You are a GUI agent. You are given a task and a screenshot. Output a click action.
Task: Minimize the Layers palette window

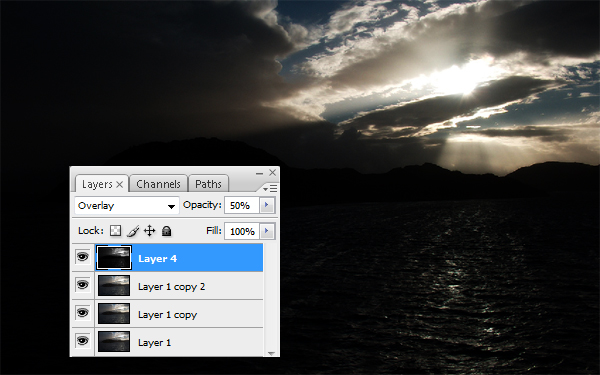tap(259, 173)
